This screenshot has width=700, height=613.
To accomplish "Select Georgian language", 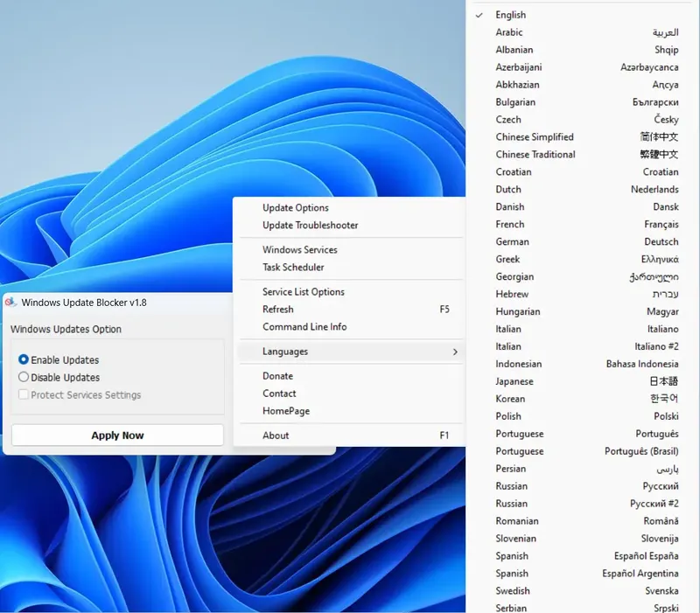I will pos(583,276).
